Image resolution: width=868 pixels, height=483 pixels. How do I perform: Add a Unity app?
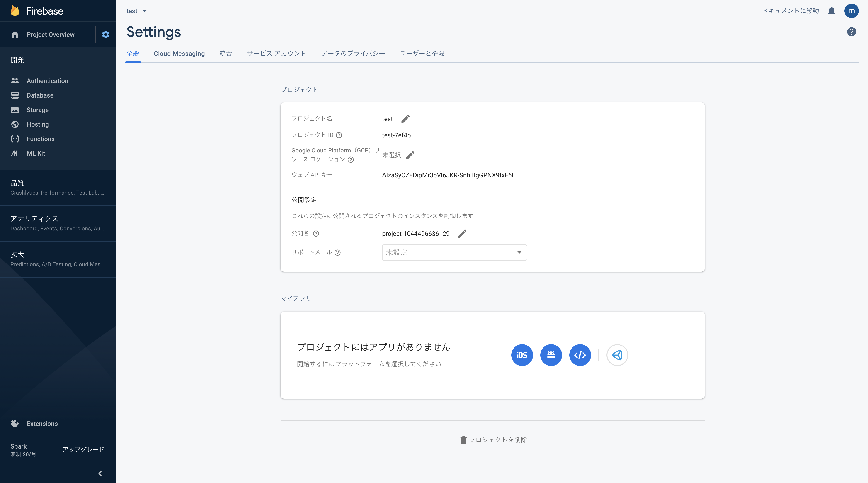(617, 355)
